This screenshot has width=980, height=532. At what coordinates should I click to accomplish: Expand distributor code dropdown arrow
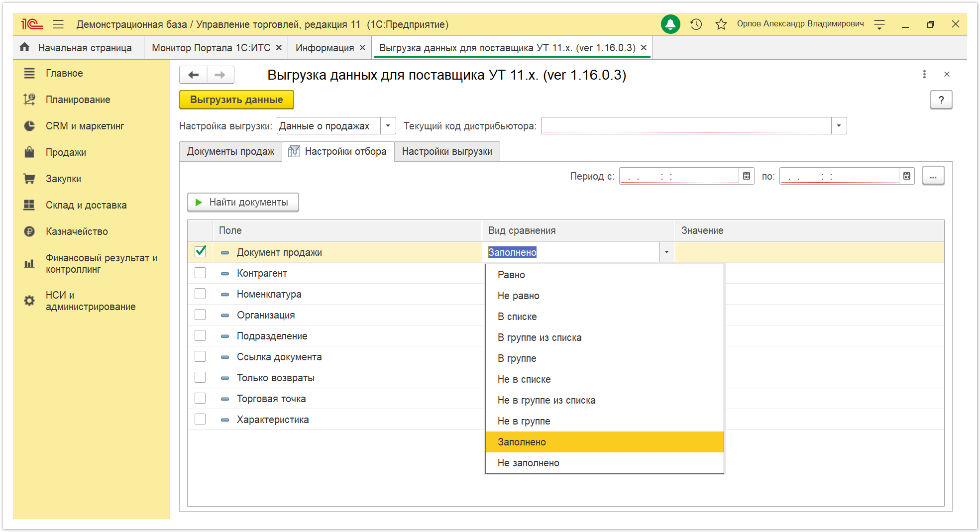(839, 126)
